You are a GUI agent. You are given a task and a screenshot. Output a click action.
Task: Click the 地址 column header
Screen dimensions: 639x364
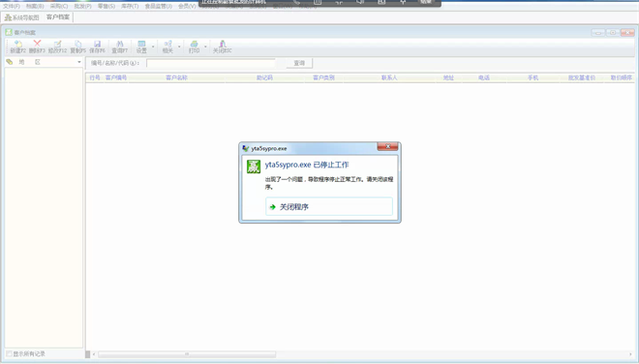tap(448, 77)
